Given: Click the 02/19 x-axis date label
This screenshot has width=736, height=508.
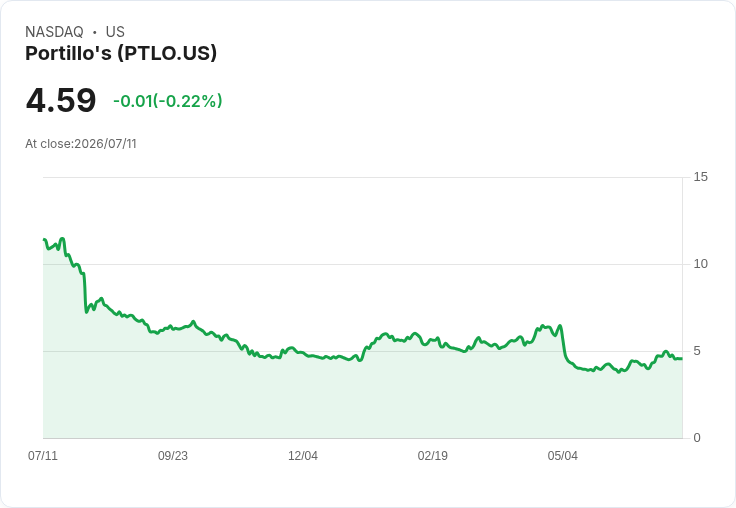Looking at the screenshot, I should [433, 455].
